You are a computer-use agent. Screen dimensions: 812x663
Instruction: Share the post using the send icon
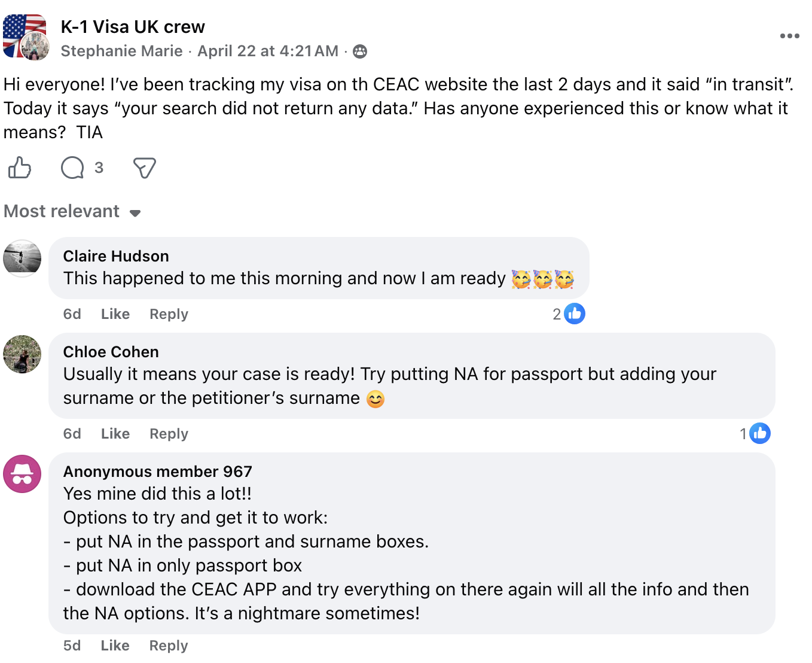[144, 168]
